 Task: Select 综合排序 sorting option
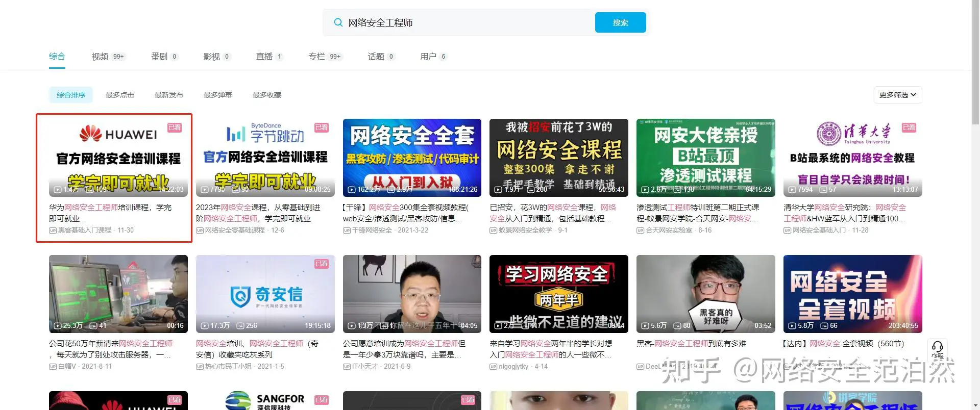pos(71,95)
